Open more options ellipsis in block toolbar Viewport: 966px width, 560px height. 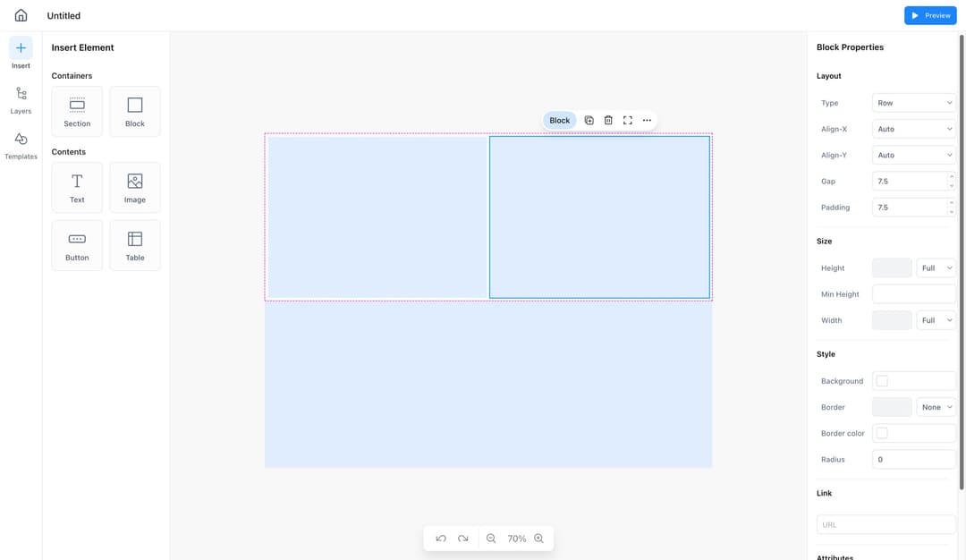click(x=647, y=120)
